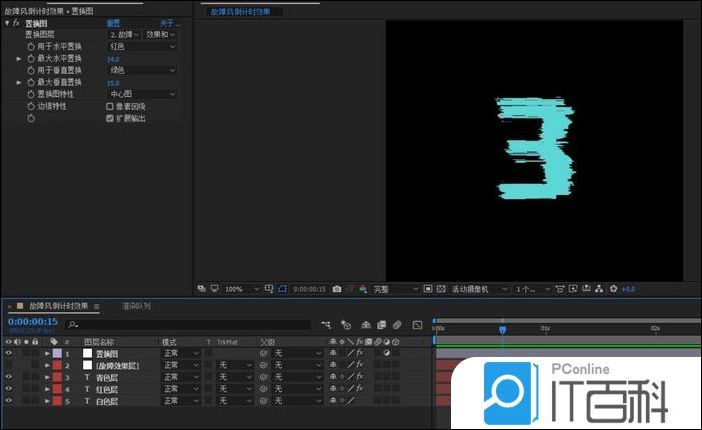This screenshot has width=702, height=430.
Task: Click the label color of 青色层 layer
Action: 56,377
